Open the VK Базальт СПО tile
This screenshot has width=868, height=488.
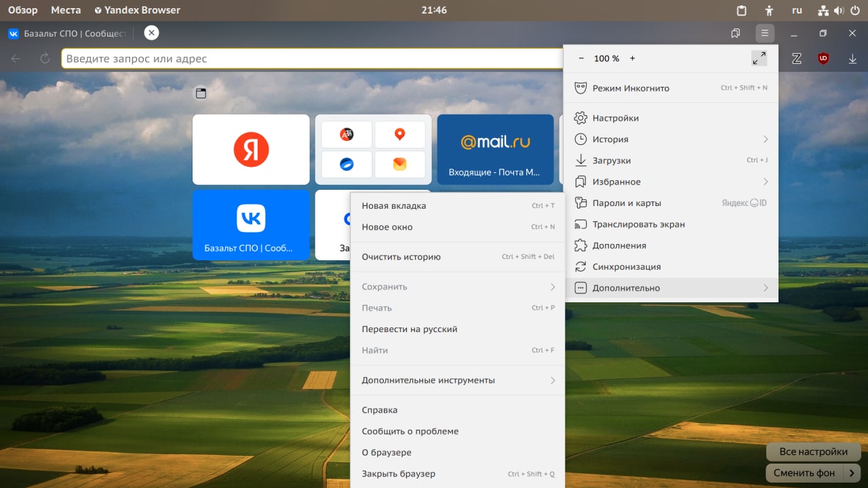click(x=251, y=225)
